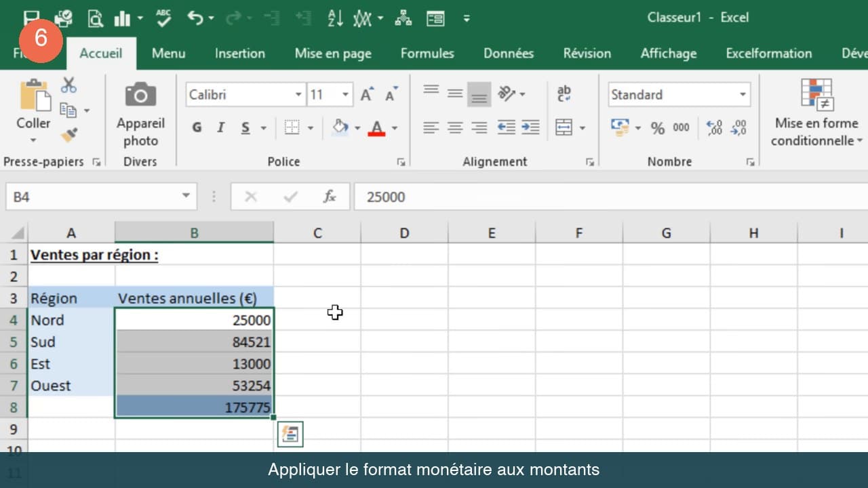This screenshot has height=488, width=868.
Task: Open the Quick Analysis icon below selection
Action: click(x=290, y=434)
